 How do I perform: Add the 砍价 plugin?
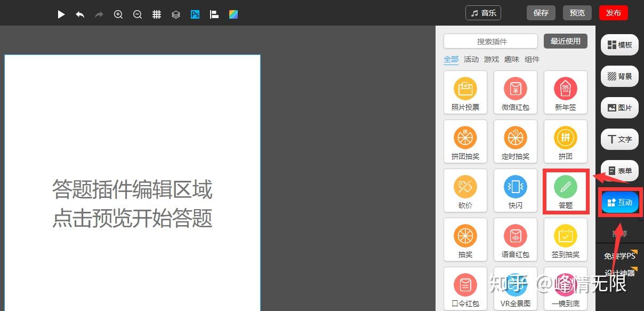[465, 190]
